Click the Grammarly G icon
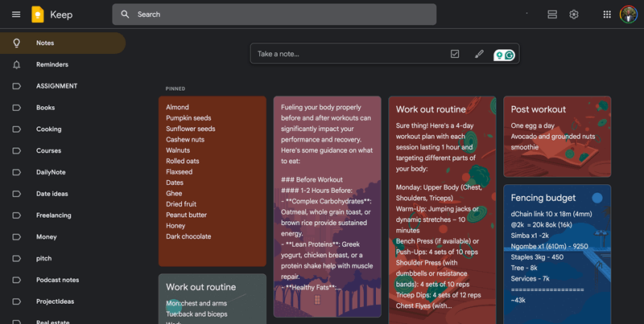644x324 pixels. click(510, 55)
